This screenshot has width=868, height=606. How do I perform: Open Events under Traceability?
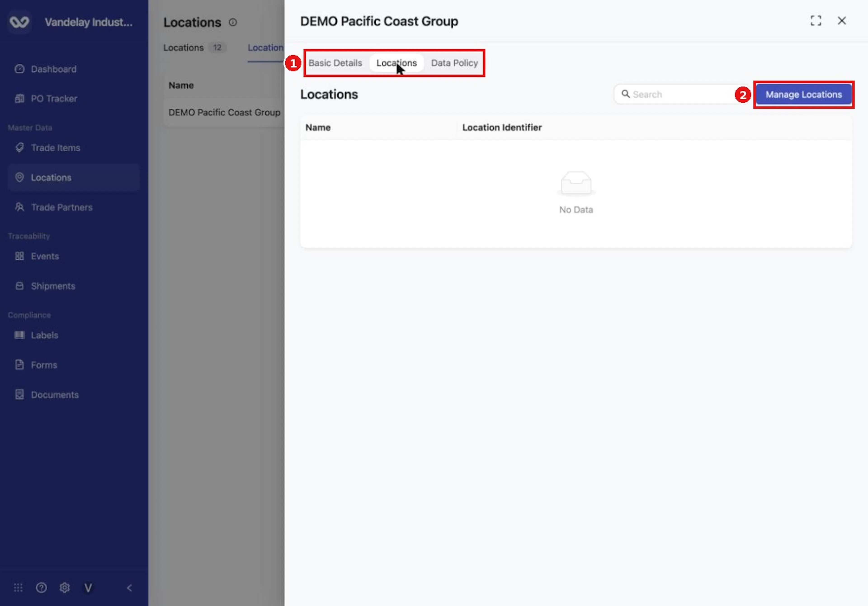pos(74,256)
